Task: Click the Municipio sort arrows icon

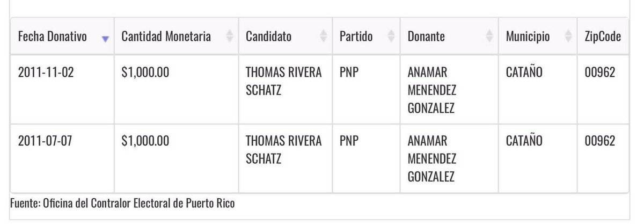Action: pos(568,37)
